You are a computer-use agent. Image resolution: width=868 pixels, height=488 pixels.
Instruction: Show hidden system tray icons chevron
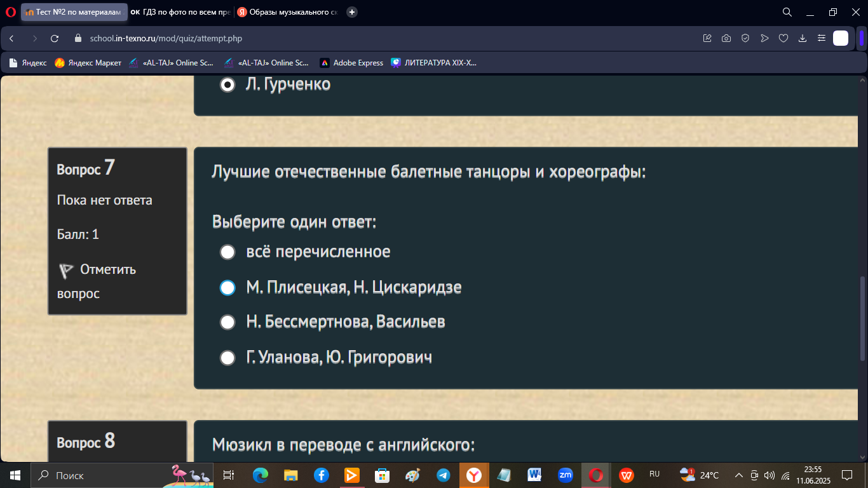739,475
